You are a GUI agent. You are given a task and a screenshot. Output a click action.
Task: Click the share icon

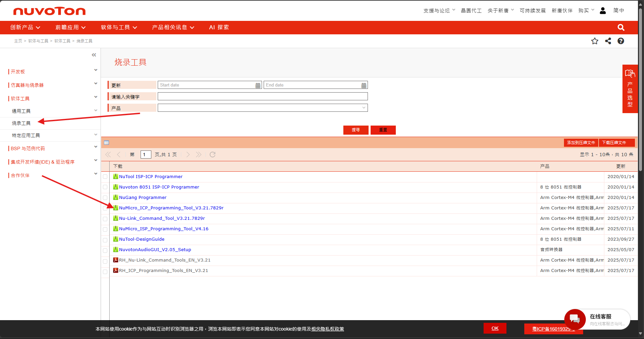[608, 41]
